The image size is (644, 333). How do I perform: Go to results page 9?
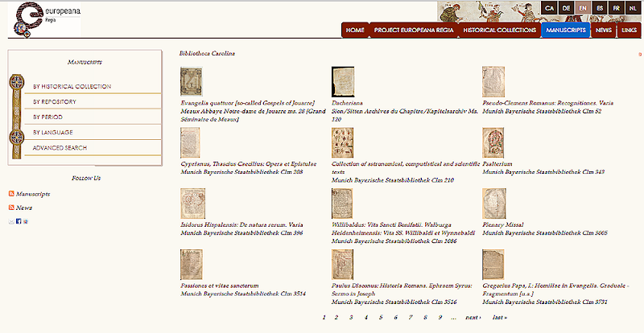click(440, 318)
